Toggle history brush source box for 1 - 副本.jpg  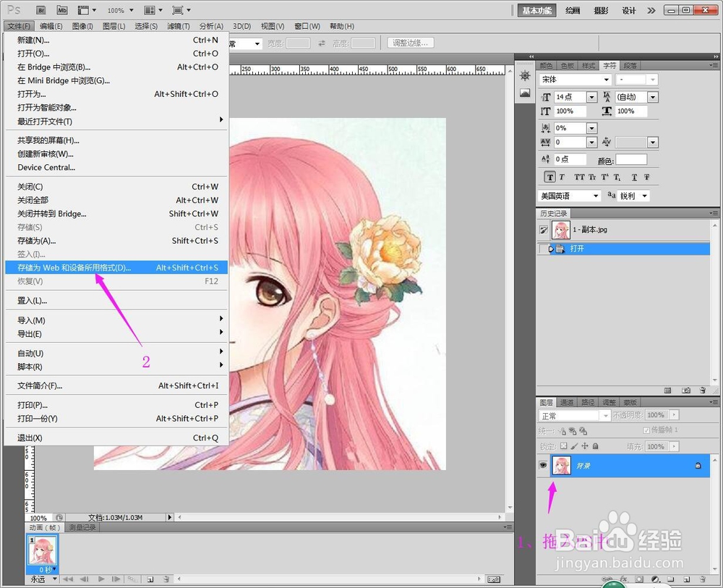click(544, 230)
